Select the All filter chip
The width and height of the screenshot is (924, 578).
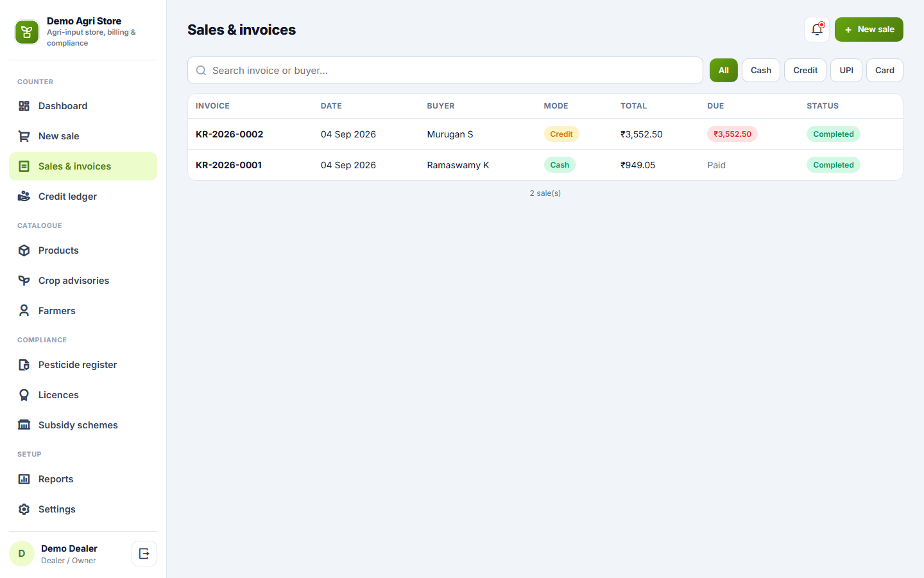click(x=724, y=71)
